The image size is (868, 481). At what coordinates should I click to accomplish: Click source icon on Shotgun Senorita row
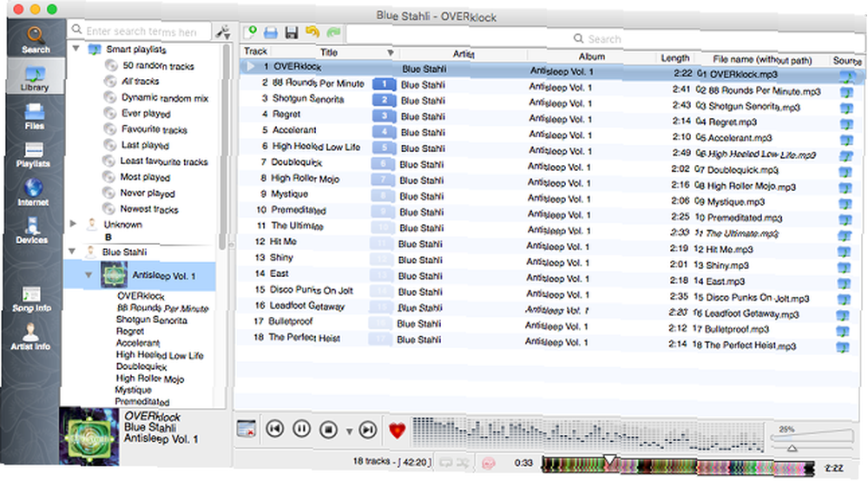coord(845,109)
